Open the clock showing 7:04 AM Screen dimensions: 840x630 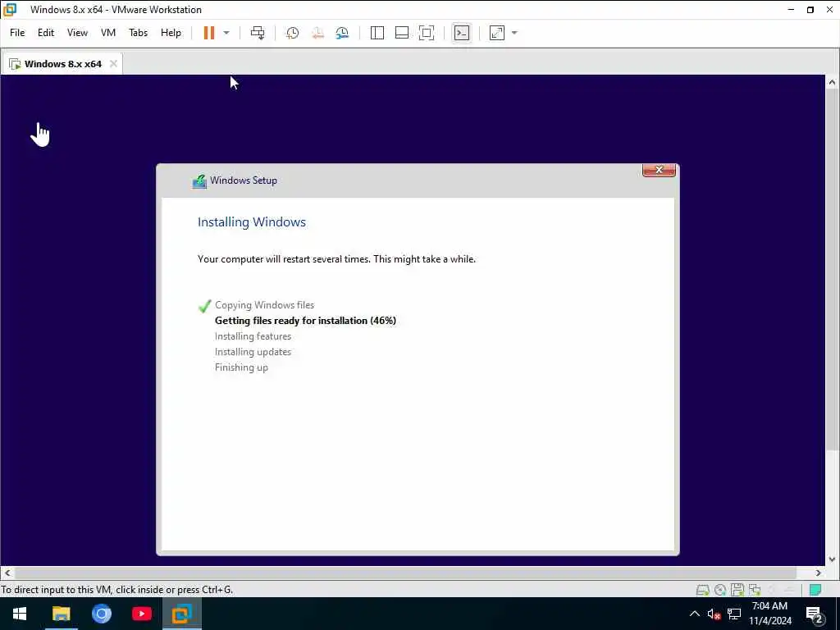769,614
